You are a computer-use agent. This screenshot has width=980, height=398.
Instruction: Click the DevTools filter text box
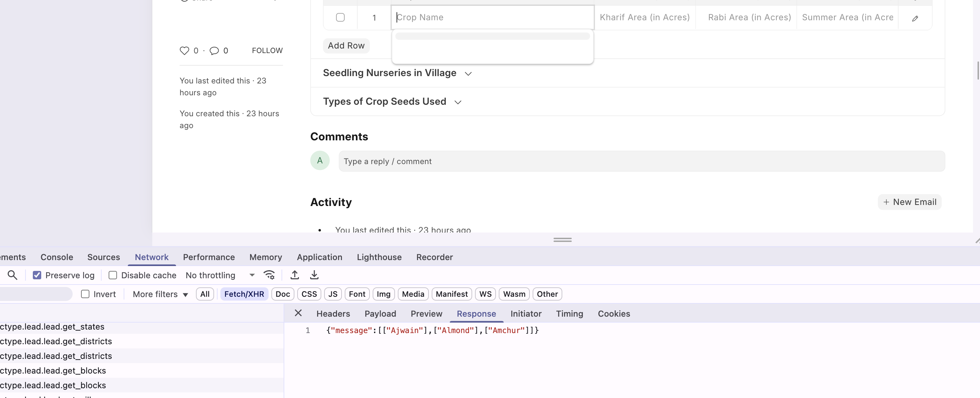(x=35, y=294)
